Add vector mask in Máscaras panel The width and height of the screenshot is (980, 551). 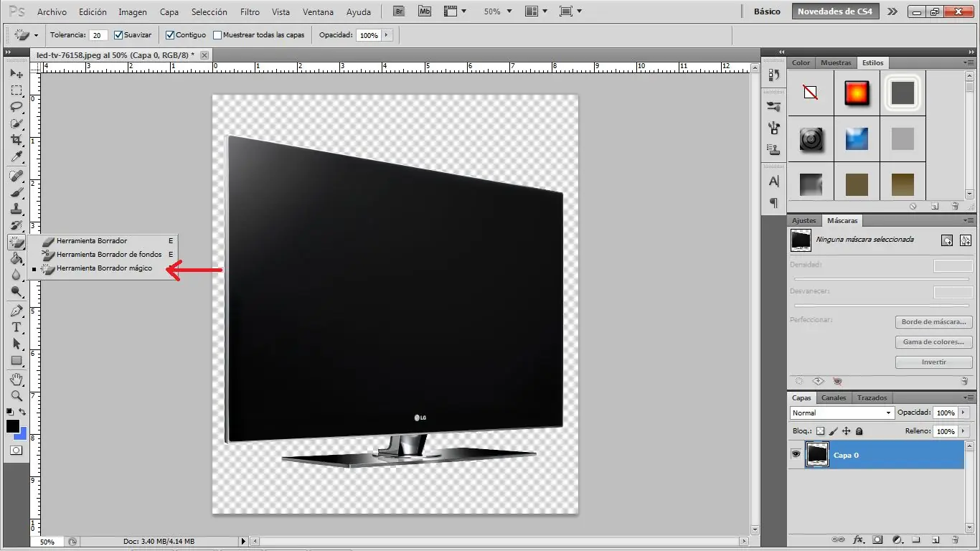[966, 240]
